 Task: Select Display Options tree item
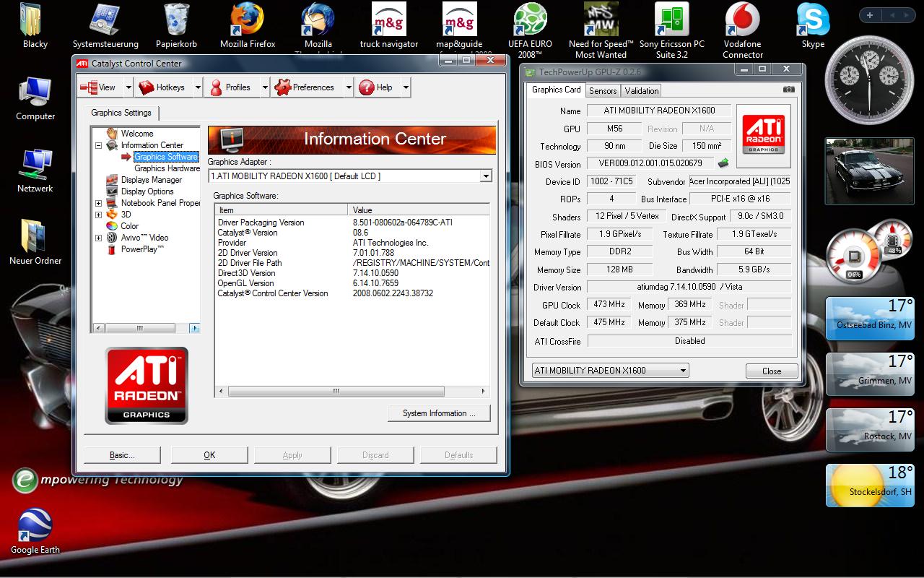[147, 191]
